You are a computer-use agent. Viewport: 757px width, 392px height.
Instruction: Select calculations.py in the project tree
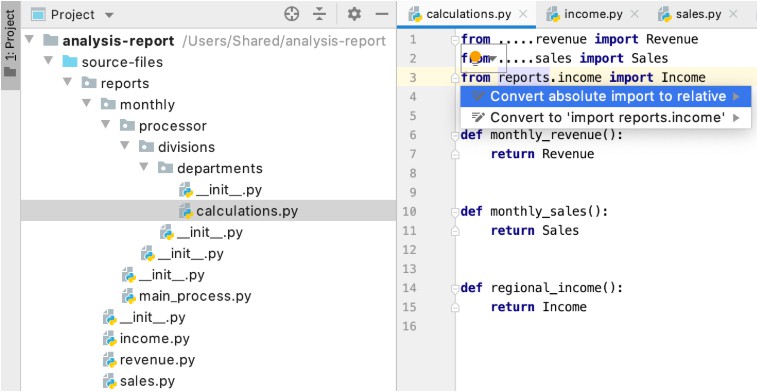pyautogui.click(x=247, y=211)
